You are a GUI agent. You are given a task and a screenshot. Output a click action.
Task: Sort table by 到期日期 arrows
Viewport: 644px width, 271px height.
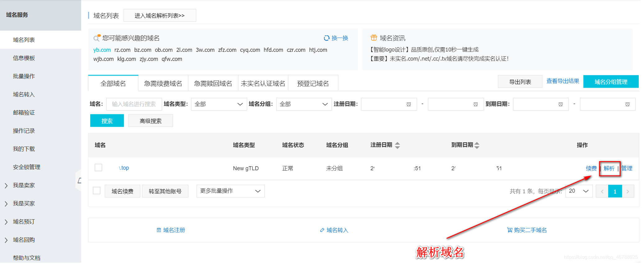[x=477, y=145]
